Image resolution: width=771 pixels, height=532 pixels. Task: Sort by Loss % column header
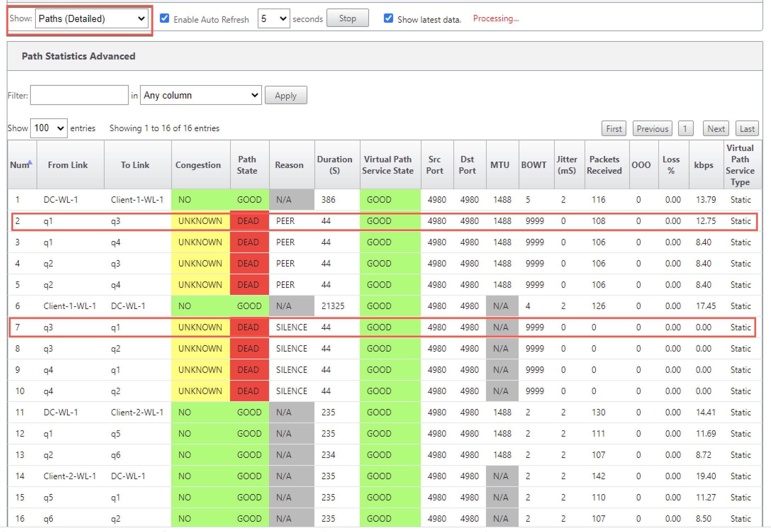(x=674, y=165)
